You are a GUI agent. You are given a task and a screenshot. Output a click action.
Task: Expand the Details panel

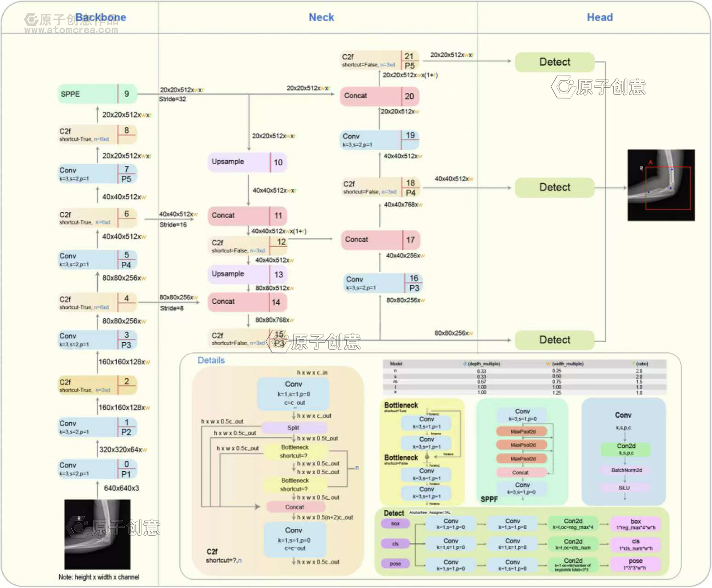(x=211, y=360)
